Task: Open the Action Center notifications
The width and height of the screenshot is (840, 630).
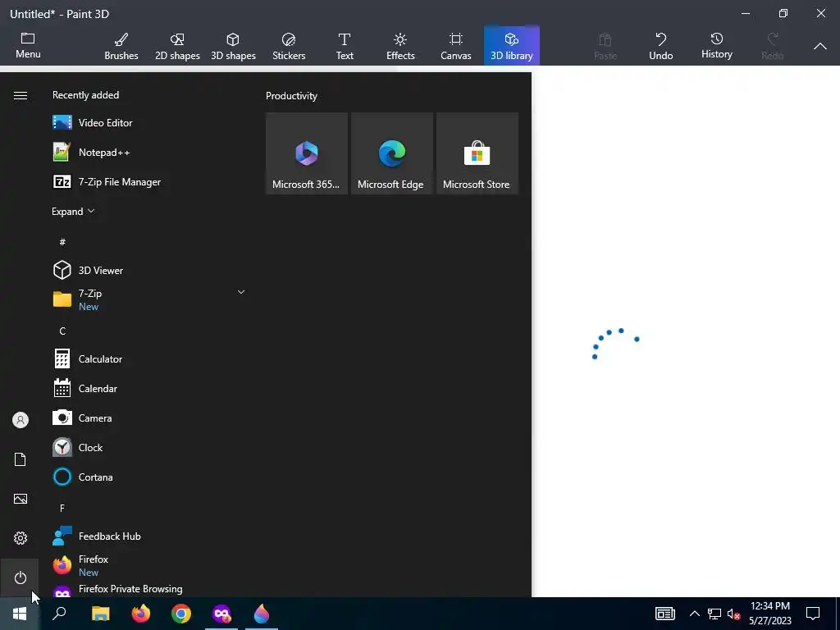Action: 813,614
